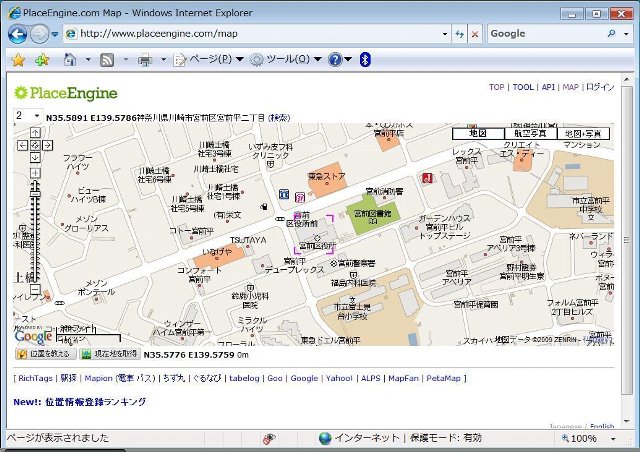Open search provider options dropdown
Viewport: 640px width, 452px height.
[x=627, y=34]
